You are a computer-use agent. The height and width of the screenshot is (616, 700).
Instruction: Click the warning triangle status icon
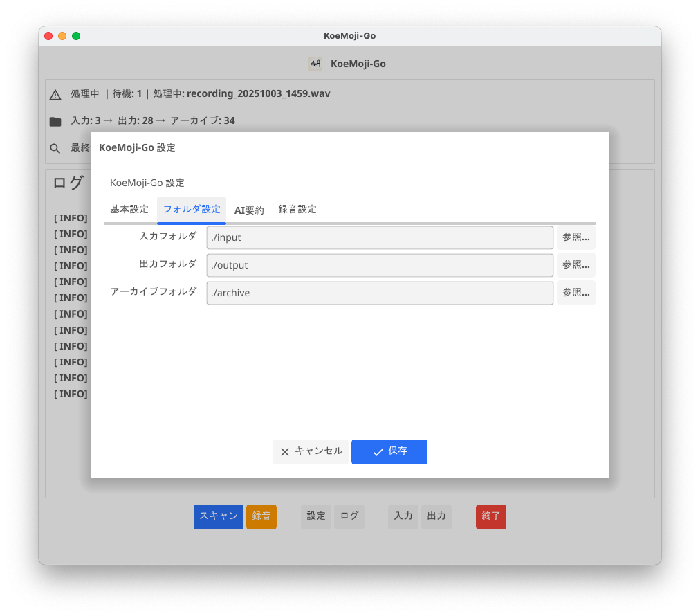point(55,95)
